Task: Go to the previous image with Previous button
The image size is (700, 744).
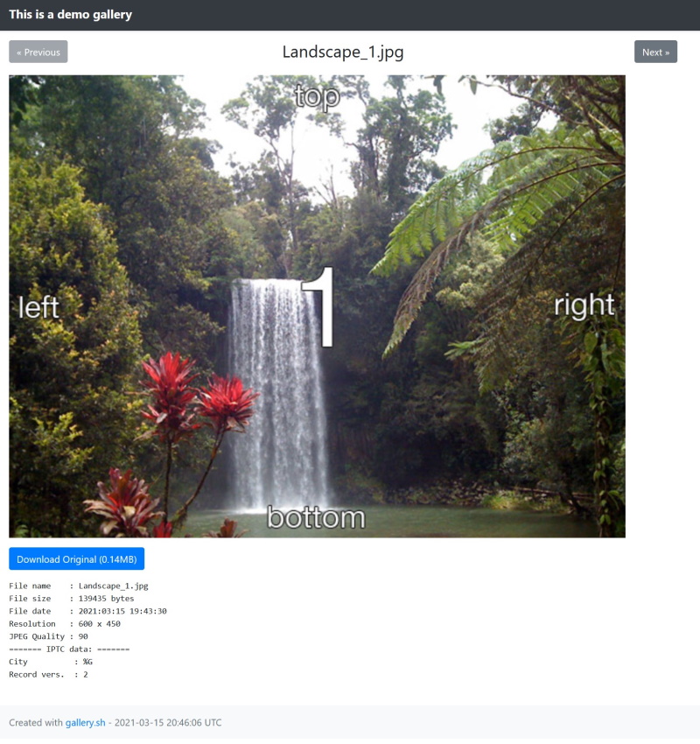Action: point(38,52)
